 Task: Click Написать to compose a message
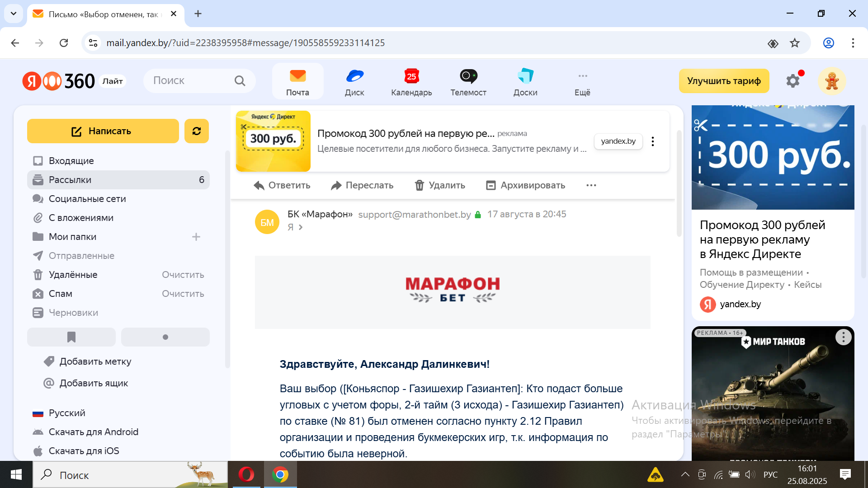coord(103,131)
